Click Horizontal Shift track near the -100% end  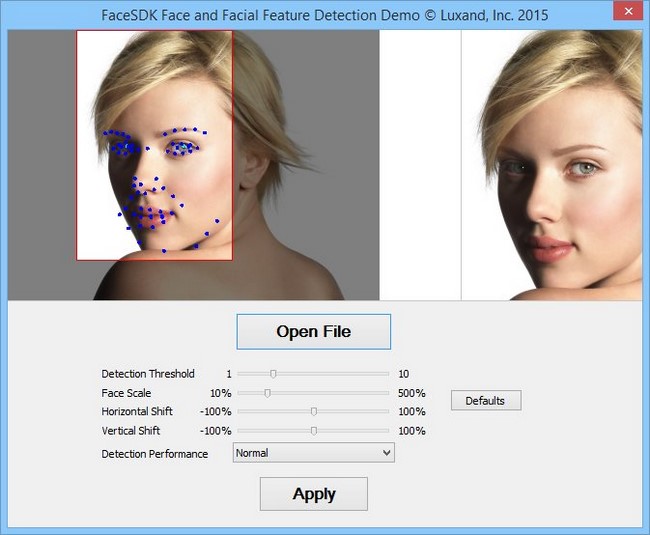pyautogui.click(x=245, y=412)
